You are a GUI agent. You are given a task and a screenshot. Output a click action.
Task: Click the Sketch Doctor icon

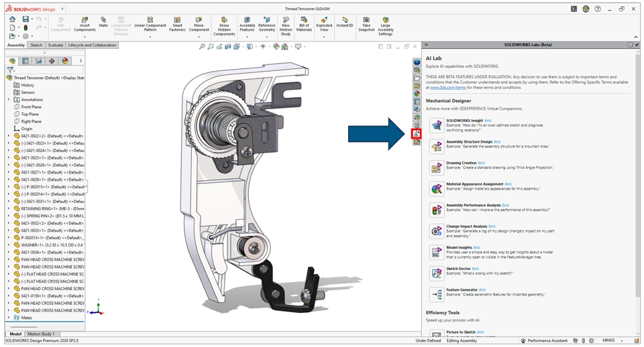click(x=436, y=273)
